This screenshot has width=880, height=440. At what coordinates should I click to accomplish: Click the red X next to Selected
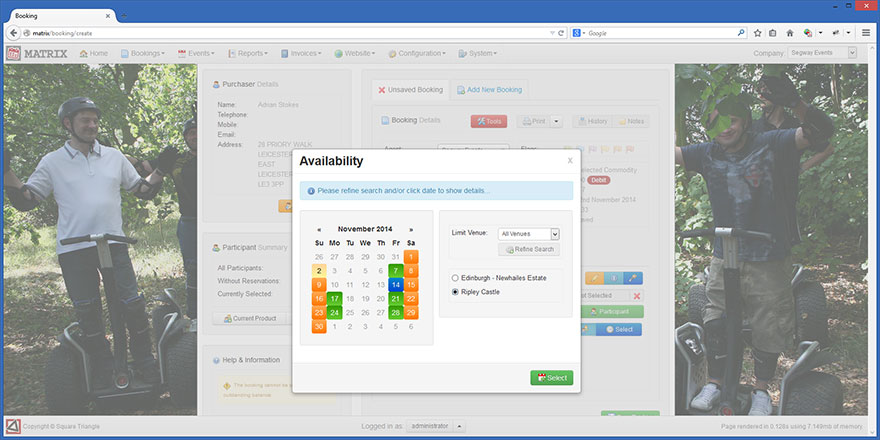click(x=636, y=296)
